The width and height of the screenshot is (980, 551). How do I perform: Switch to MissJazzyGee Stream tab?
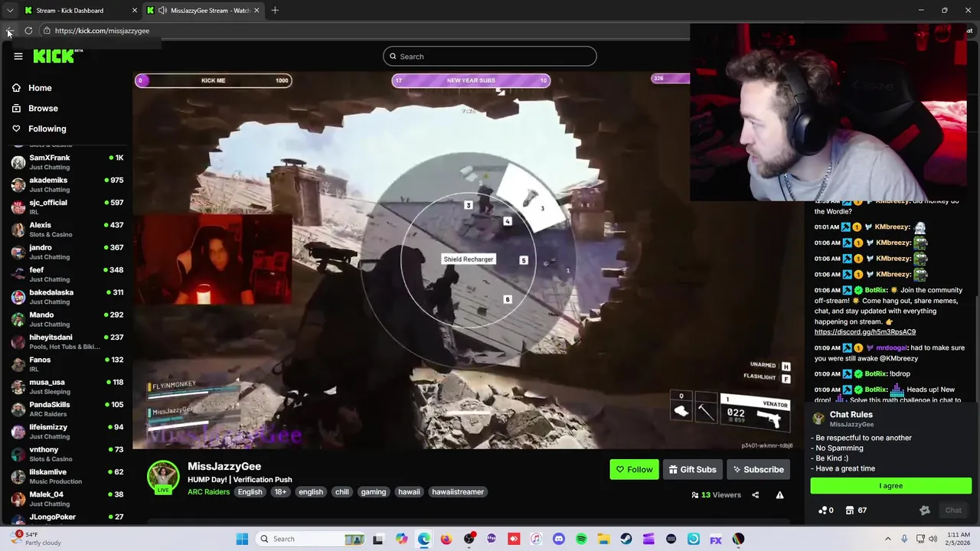[x=204, y=11]
